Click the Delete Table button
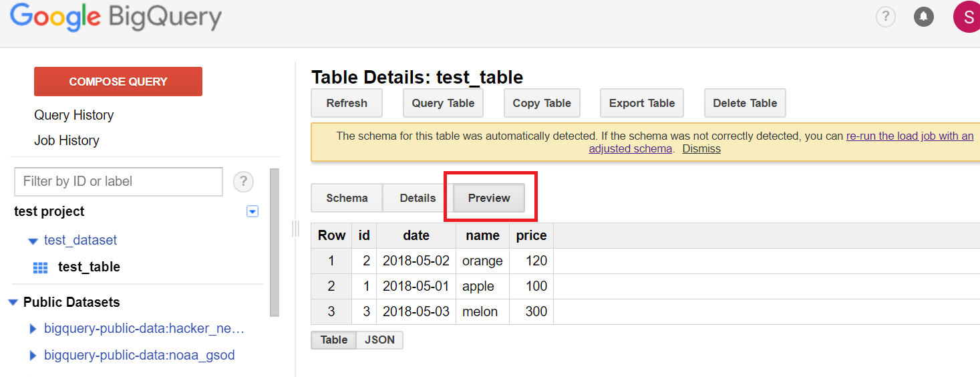The height and width of the screenshot is (377, 980). point(745,103)
